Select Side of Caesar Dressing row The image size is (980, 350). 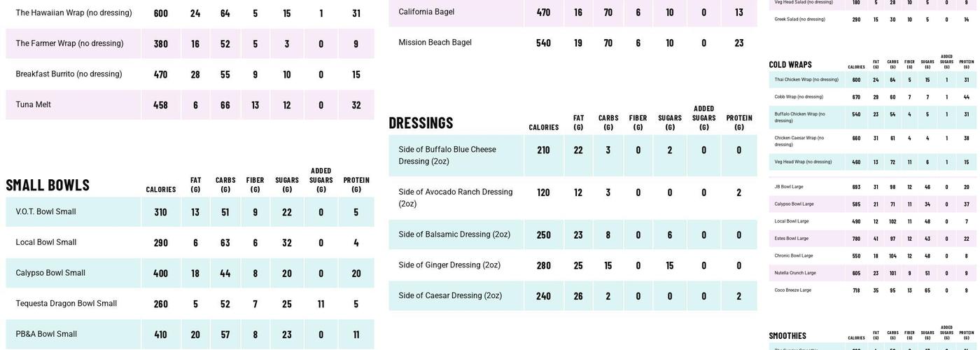click(x=450, y=296)
